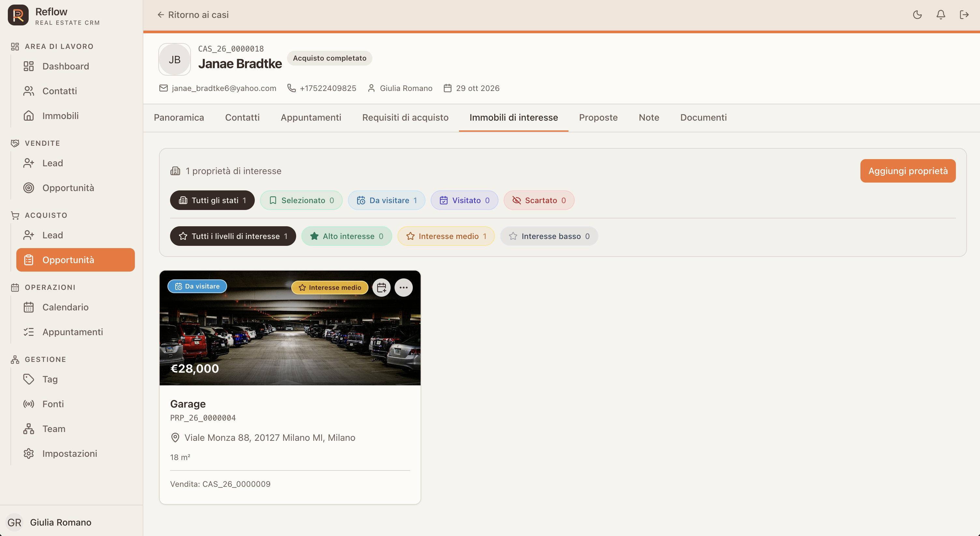Open Fonti in sidebar
This screenshot has width=980, height=536.
click(75, 404)
